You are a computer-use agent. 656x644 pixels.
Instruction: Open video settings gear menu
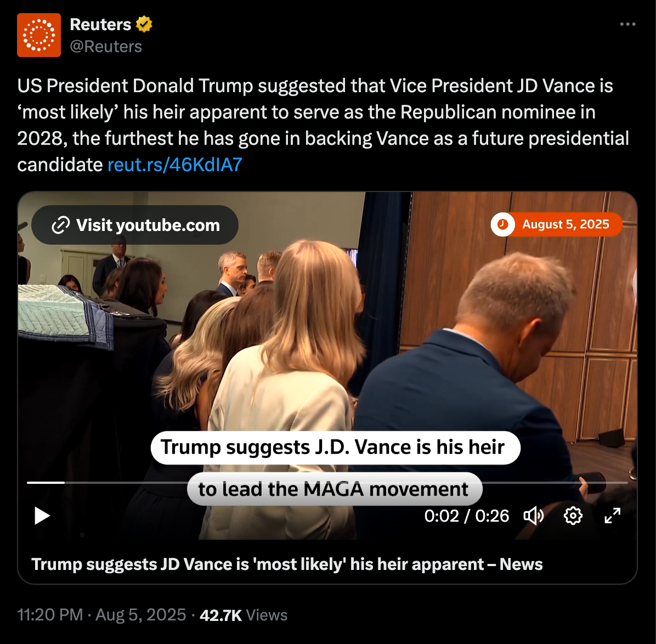[573, 516]
